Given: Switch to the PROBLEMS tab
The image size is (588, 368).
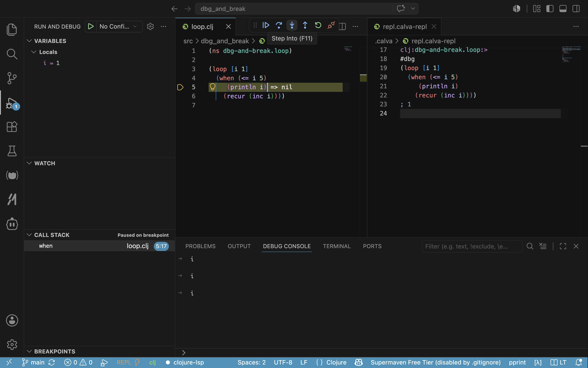Looking at the screenshot, I should [200, 246].
